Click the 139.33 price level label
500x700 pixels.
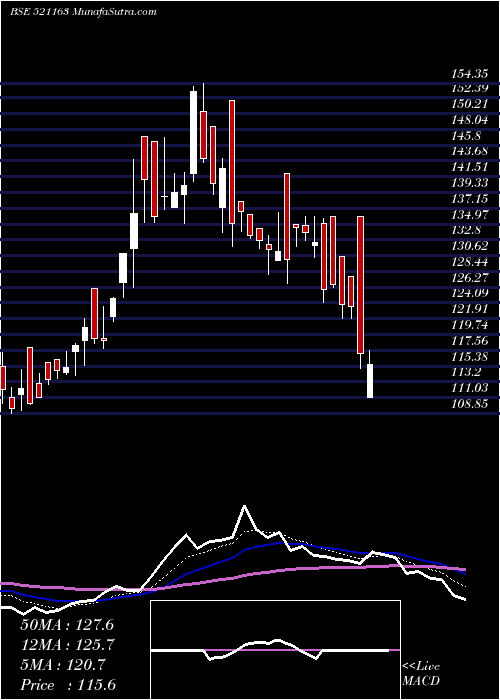tap(468, 184)
